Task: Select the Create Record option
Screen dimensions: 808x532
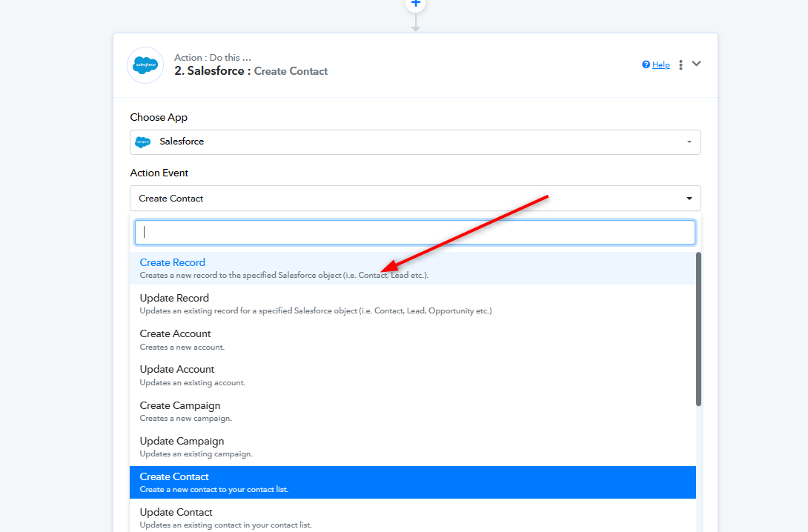Action: coord(413,268)
